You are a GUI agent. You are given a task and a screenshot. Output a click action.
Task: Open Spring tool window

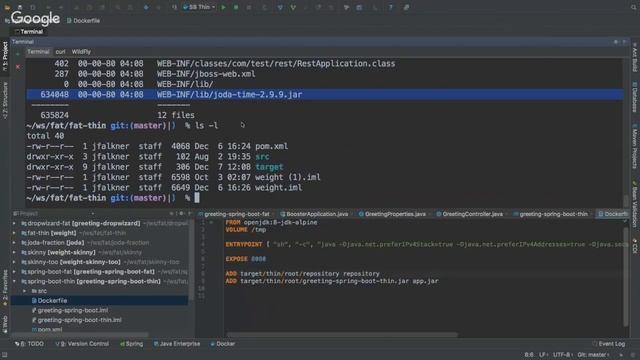click(x=131, y=344)
